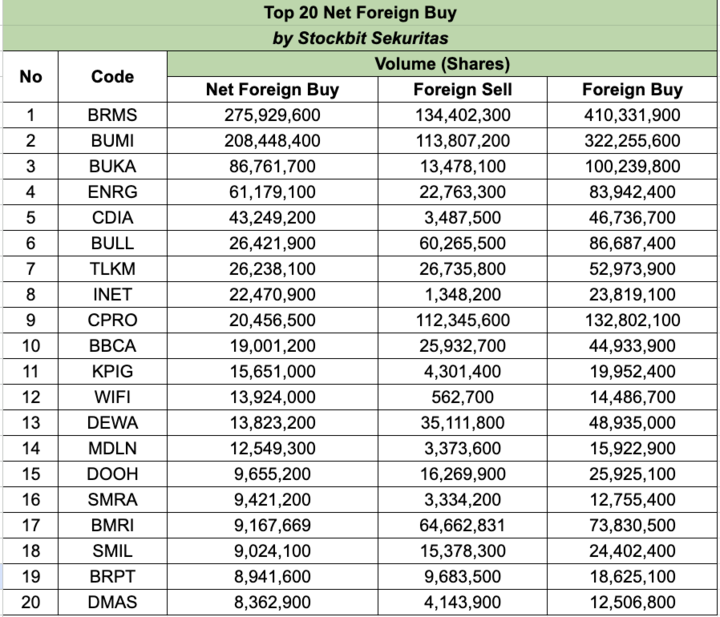Select the 'No' header cell
This screenshot has height=617, width=720.
click(30, 77)
